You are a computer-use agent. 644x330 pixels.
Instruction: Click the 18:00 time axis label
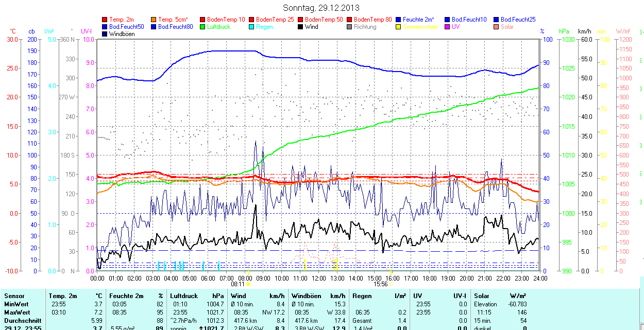430,279
